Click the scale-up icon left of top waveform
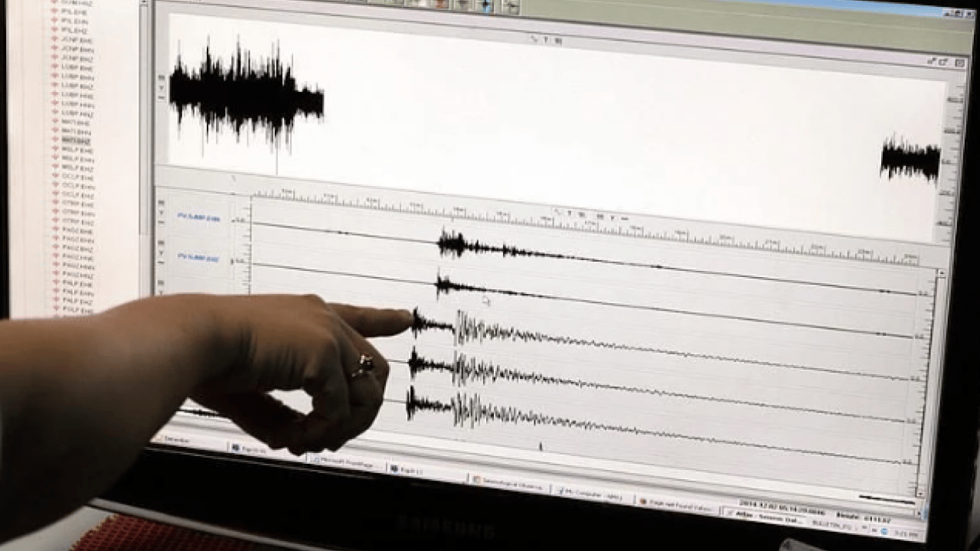 162,77
